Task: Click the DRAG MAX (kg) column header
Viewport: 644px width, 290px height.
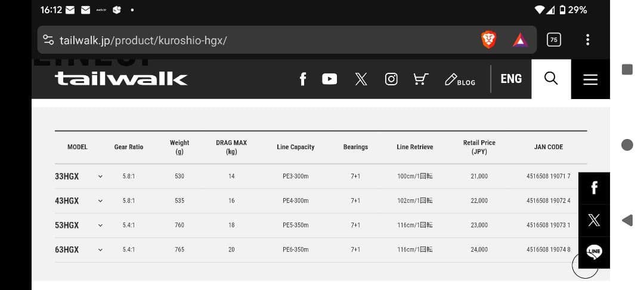Action: click(231, 147)
